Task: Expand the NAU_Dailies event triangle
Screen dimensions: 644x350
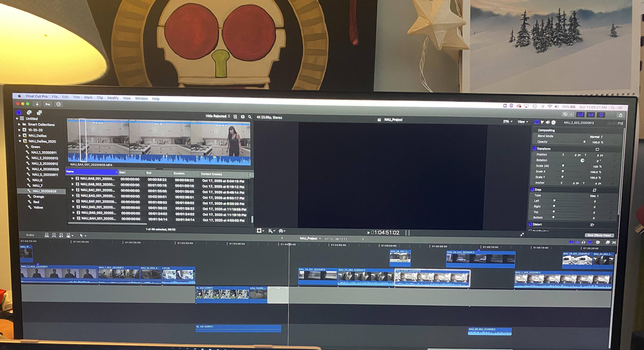Action: (x=19, y=135)
